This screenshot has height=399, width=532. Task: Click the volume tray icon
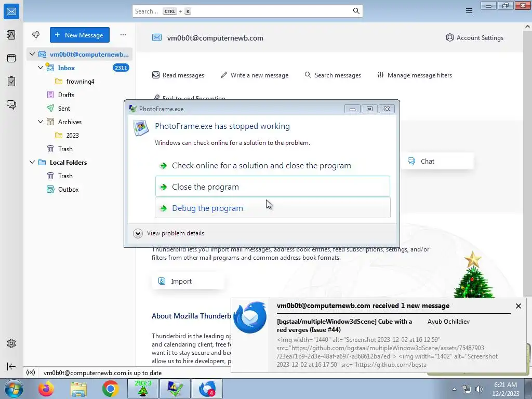pyautogui.click(x=479, y=389)
